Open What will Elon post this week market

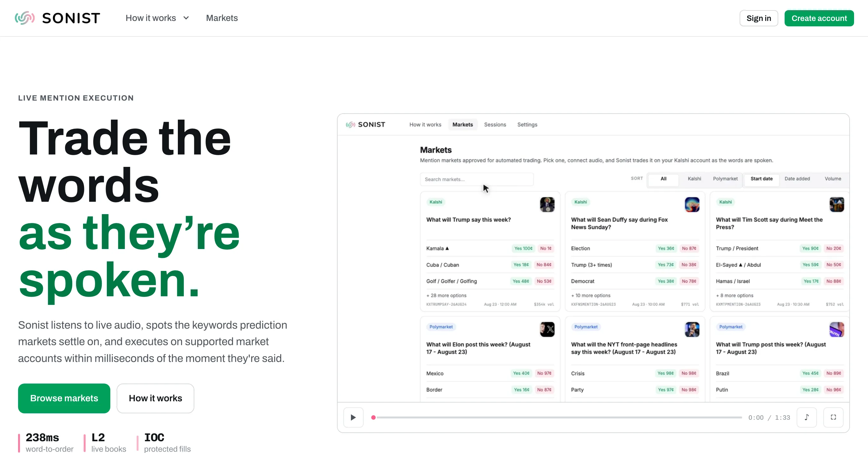pos(478,348)
